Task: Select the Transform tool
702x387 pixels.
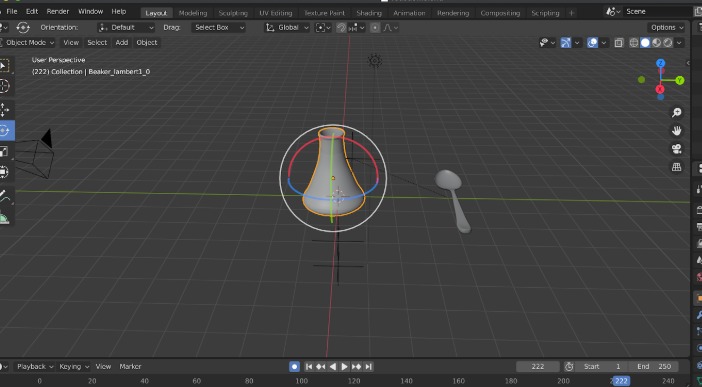Action: tap(4, 172)
